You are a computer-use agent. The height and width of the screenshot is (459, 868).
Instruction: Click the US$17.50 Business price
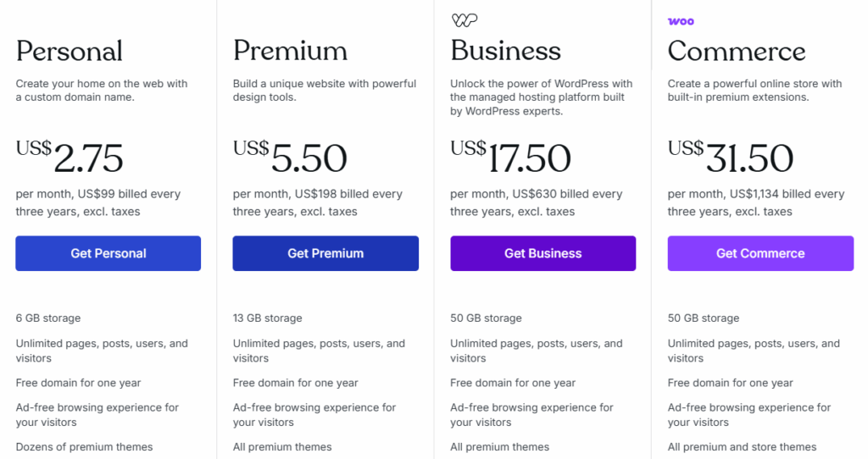coord(510,158)
